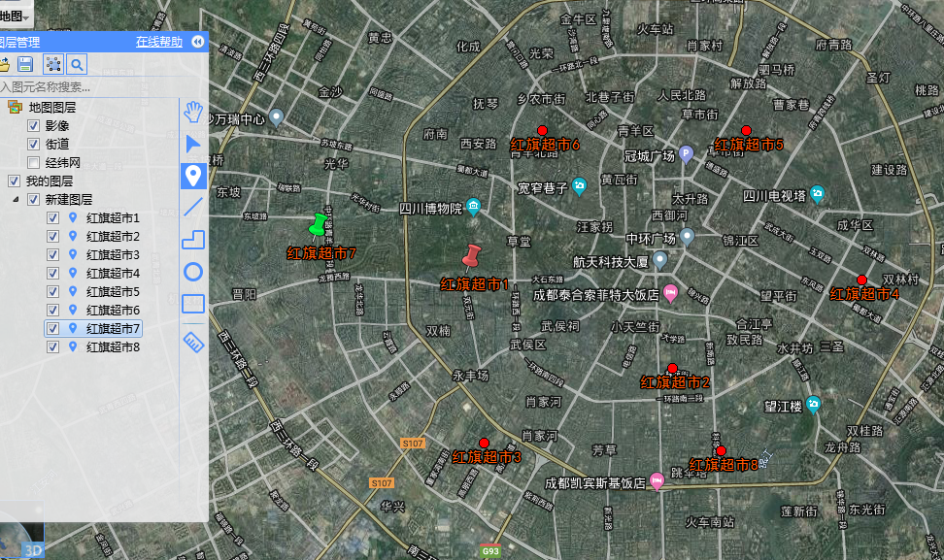This screenshot has height=560, width=944.
Task: Click the 成都泰合索菲特大饭店 label
Action: 596,295
